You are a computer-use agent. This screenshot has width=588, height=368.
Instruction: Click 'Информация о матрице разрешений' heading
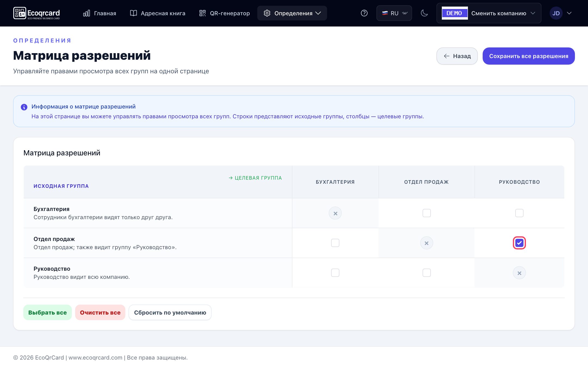tap(83, 107)
